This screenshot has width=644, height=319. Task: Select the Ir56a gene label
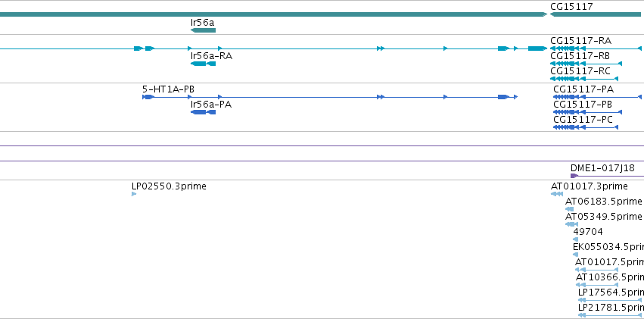pos(203,22)
